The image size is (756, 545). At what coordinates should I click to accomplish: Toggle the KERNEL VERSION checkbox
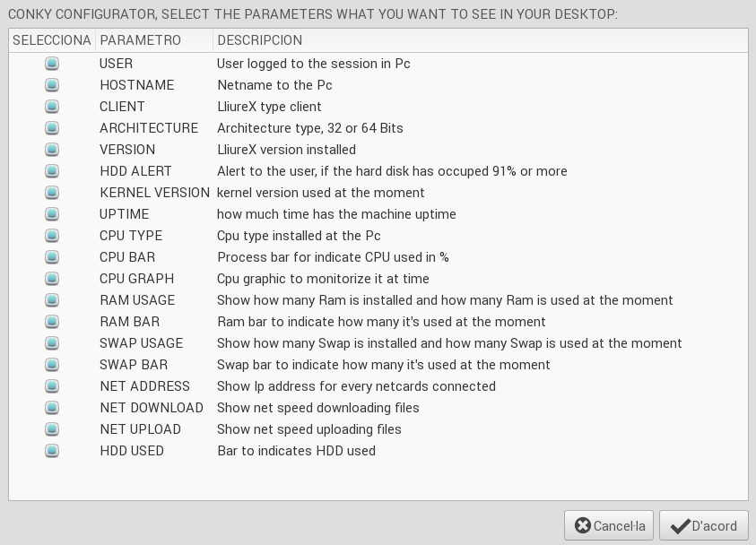coord(52,193)
